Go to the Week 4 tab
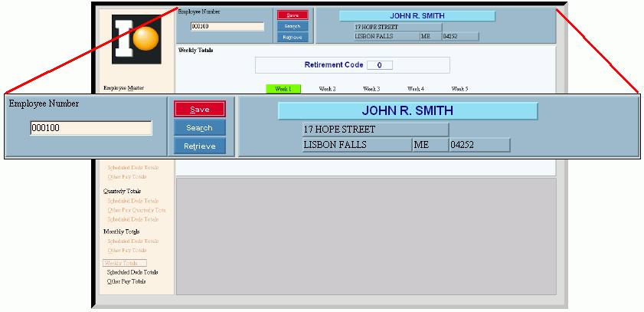Screen dimensions: 644x312 pyautogui.click(x=416, y=89)
